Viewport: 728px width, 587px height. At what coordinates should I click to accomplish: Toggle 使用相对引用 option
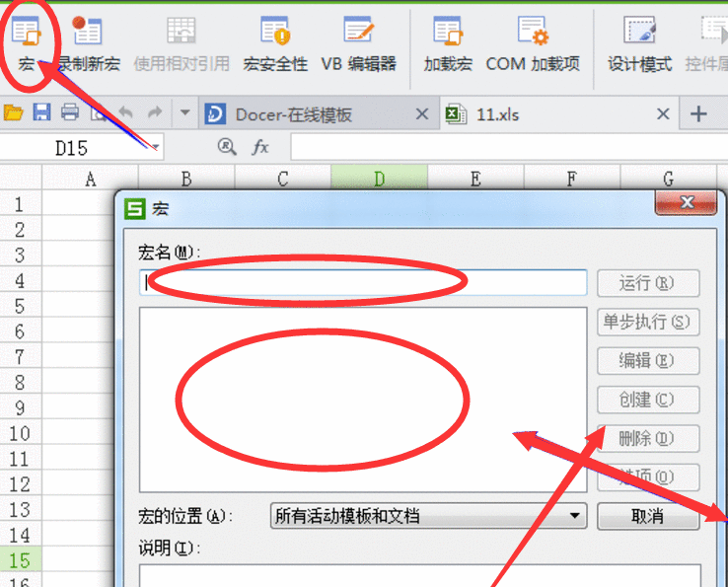(182, 44)
